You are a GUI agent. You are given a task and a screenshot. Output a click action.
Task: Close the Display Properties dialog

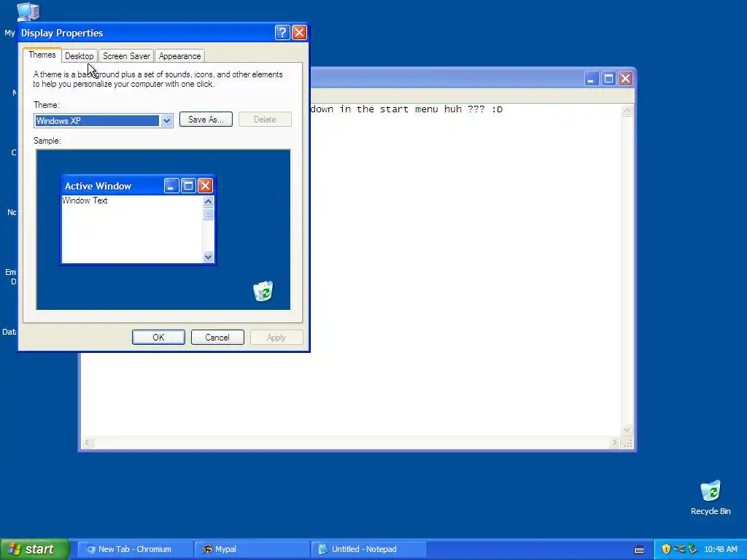[299, 32]
